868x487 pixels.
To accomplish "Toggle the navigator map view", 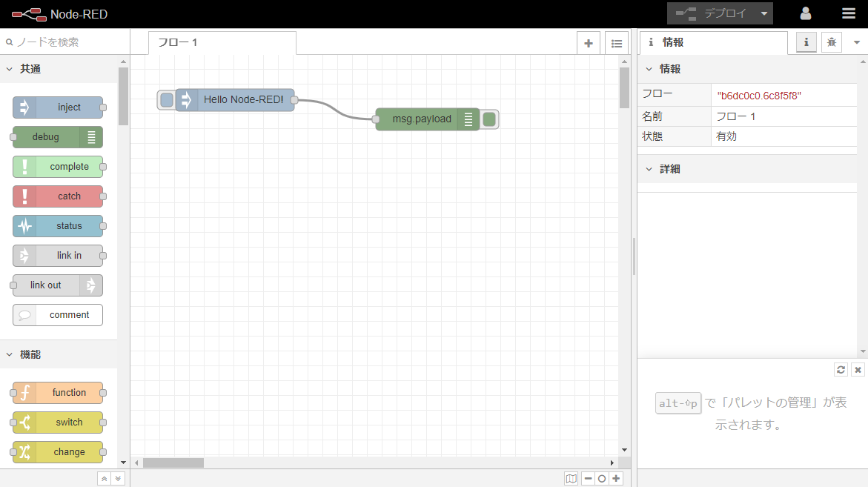I will (x=572, y=479).
